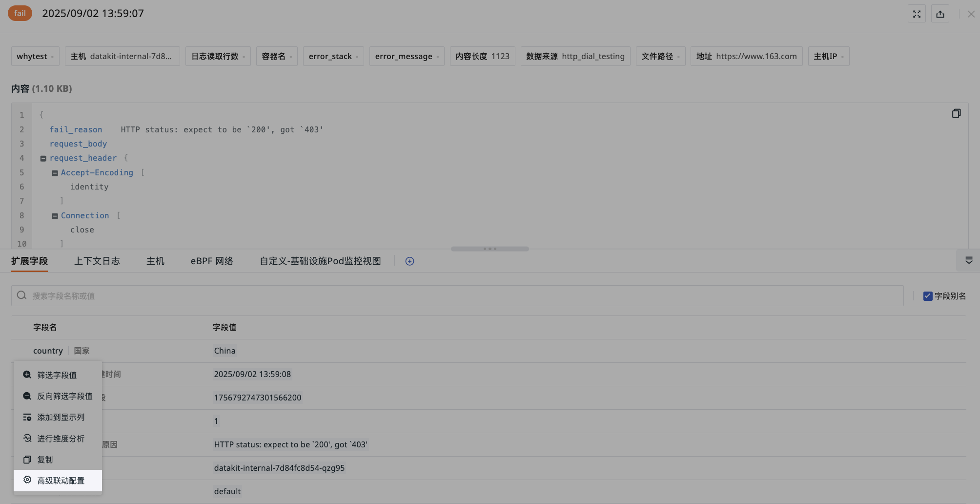980x504 pixels.
Task: Open the eBPF 网络 tab
Action: point(212,261)
